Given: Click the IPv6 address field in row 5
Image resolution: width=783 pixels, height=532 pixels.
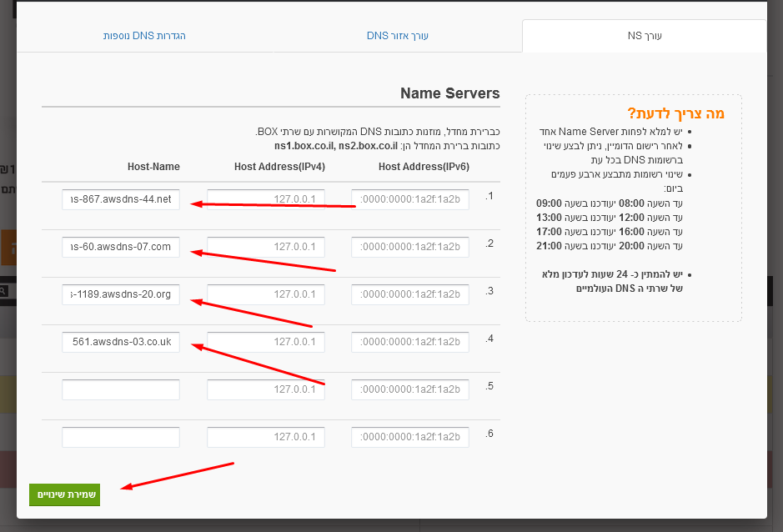Looking at the screenshot, I should tap(410, 389).
